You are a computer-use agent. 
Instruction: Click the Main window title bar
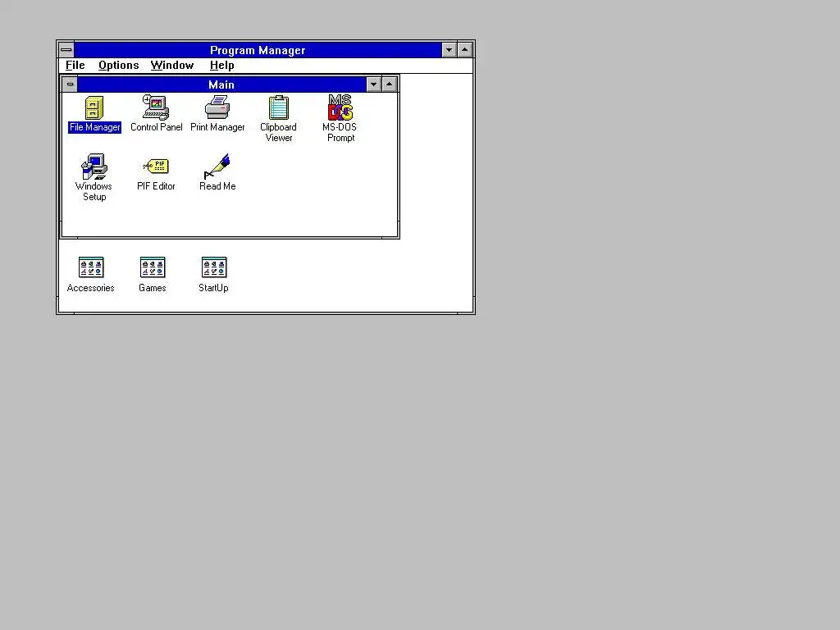221,84
